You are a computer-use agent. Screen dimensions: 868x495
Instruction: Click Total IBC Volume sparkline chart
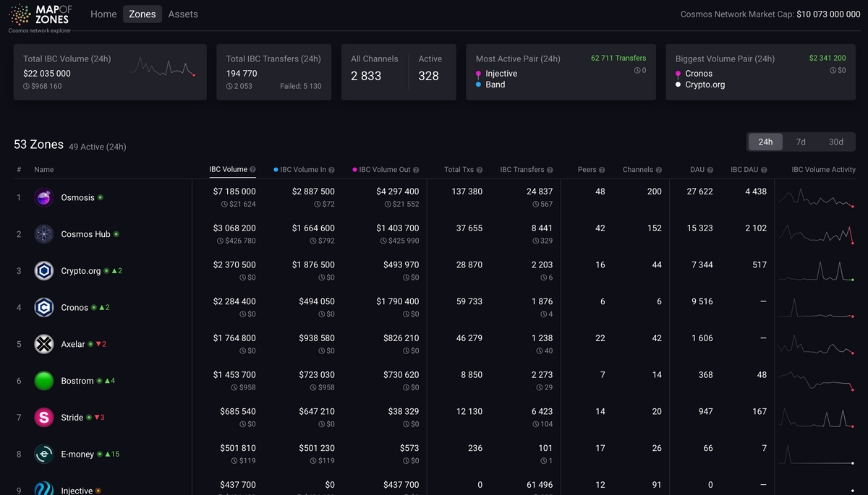pyautogui.click(x=163, y=66)
